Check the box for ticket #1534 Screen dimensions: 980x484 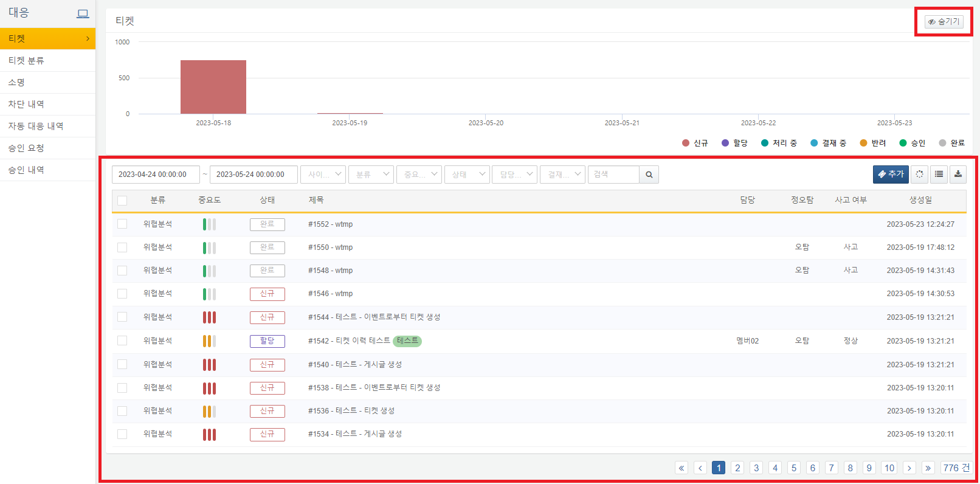click(122, 434)
